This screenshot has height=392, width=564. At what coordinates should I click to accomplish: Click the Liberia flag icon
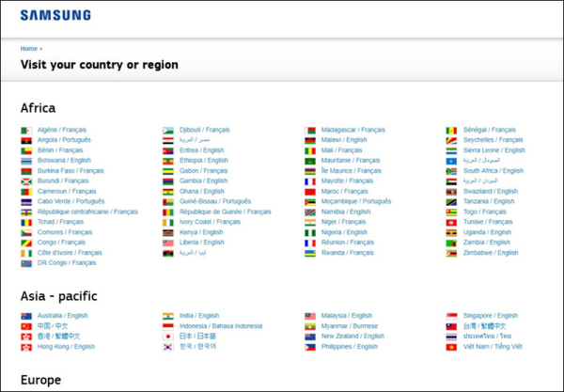point(168,243)
